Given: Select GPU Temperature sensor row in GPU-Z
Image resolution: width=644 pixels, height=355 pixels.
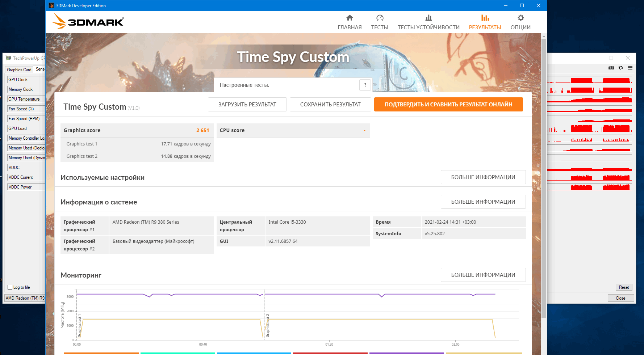Looking at the screenshot, I should click(x=26, y=99).
